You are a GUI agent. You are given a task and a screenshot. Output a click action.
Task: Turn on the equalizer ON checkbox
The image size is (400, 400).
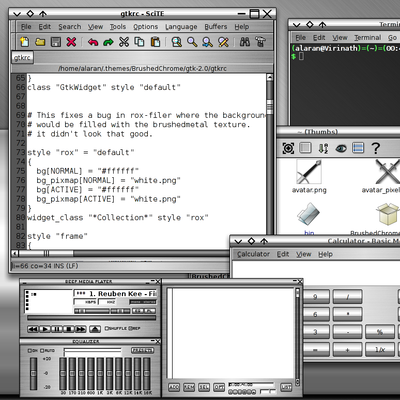(30, 351)
